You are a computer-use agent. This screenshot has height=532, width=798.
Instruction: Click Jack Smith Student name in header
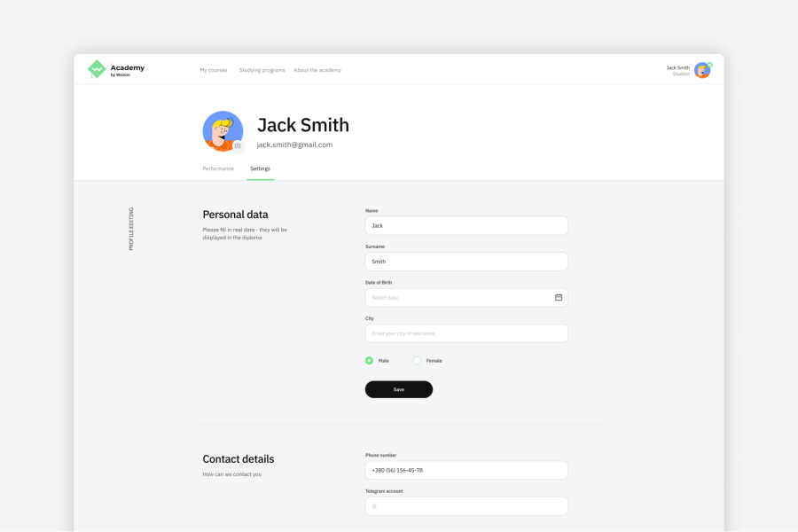tap(677, 70)
